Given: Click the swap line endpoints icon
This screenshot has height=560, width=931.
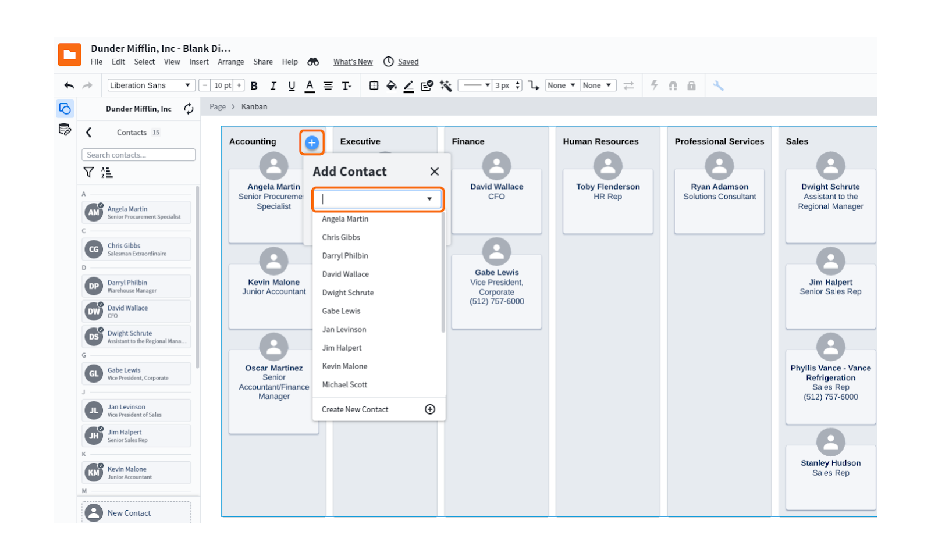Looking at the screenshot, I should click(628, 85).
